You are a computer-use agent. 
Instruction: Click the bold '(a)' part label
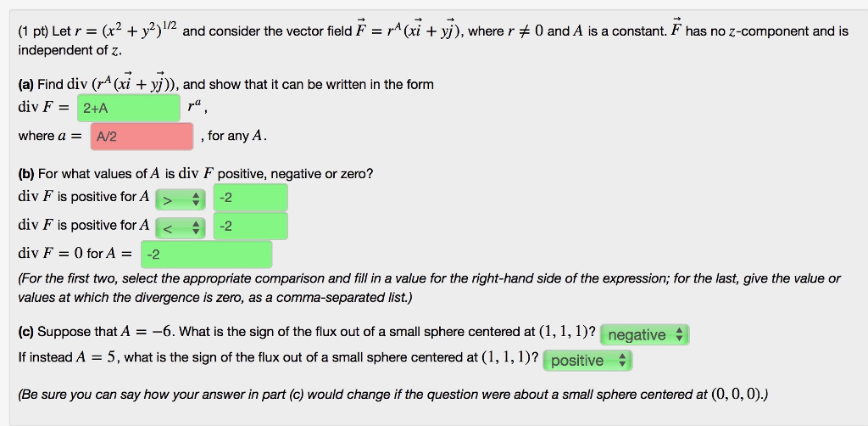pyautogui.click(x=26, y=85)
